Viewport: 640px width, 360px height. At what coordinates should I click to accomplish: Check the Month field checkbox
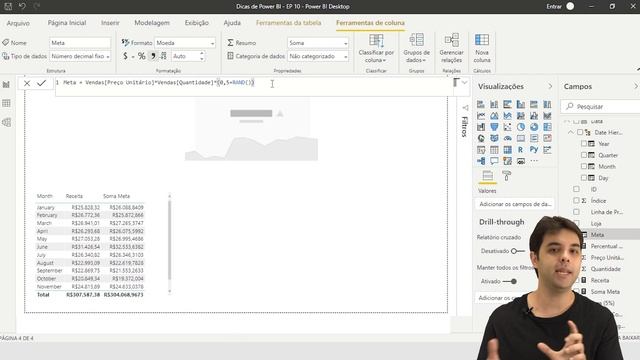point(584,167)
